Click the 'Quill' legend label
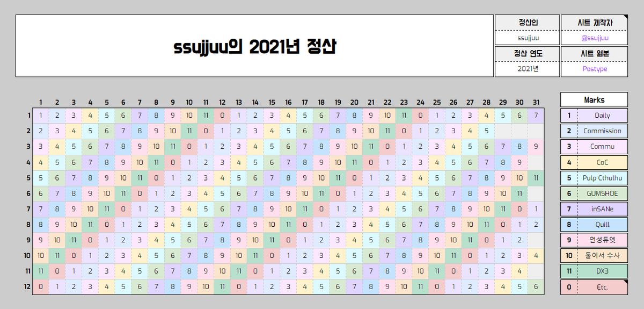 point(602,224)
